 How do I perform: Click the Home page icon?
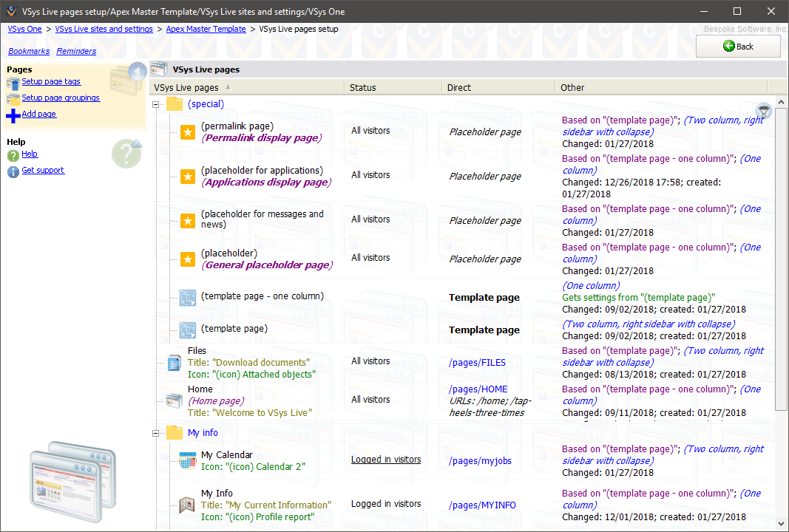click(174, 400)
